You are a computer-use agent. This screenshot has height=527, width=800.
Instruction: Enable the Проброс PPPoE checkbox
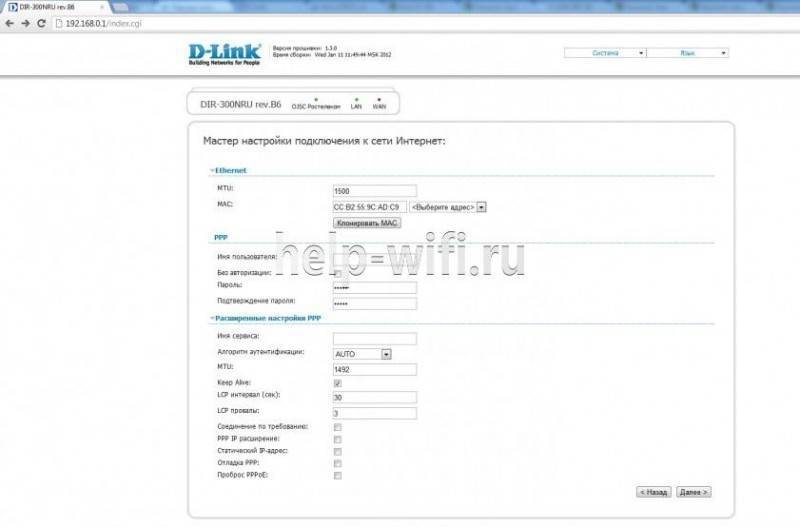tap(337, 475)
